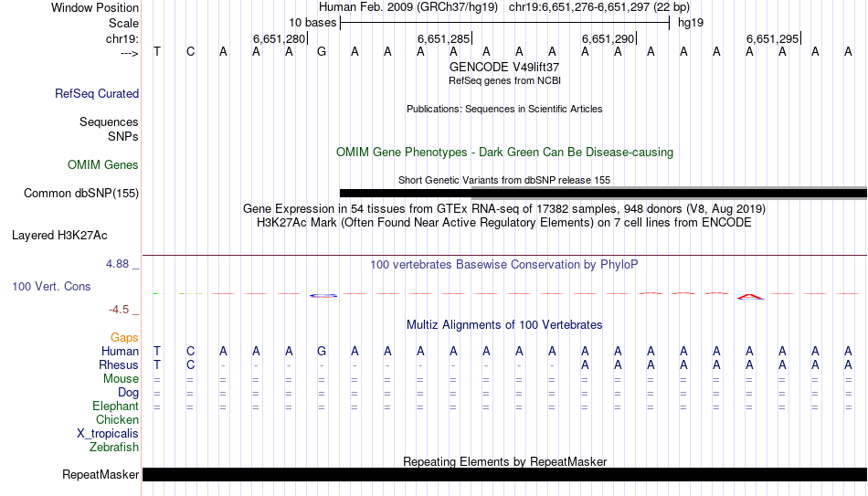Click the RepeatMasker black repeat element bar

coord(505,474)
